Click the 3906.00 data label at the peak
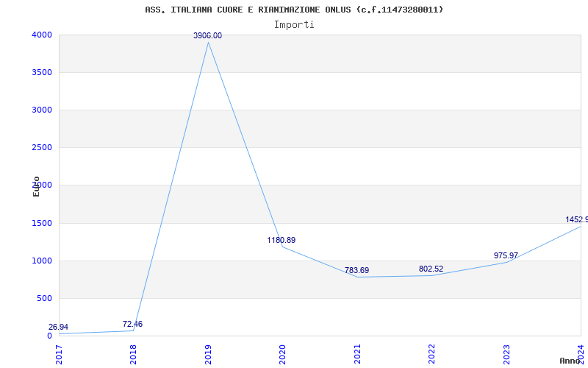This screenshot has height=368, width=588. (x=207, y=35)
